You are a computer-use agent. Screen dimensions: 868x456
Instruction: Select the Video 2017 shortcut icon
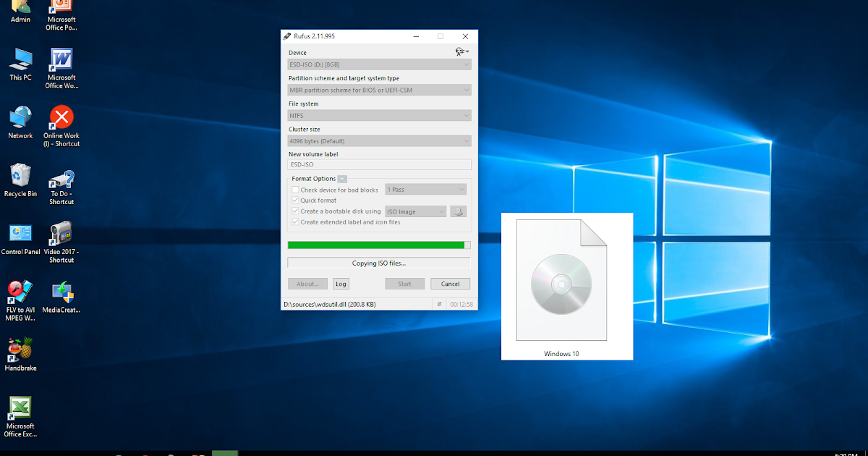click(x=61, y=242)
